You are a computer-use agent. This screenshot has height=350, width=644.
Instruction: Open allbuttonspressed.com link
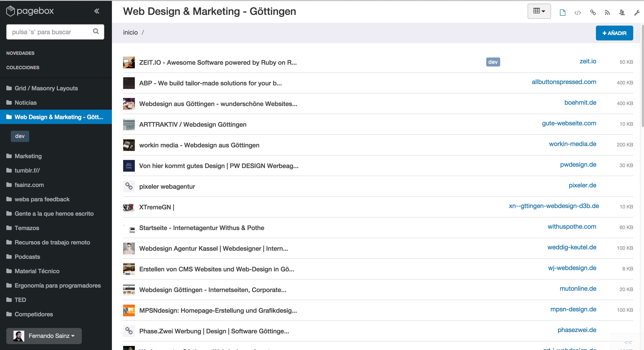tap(564, 82)
